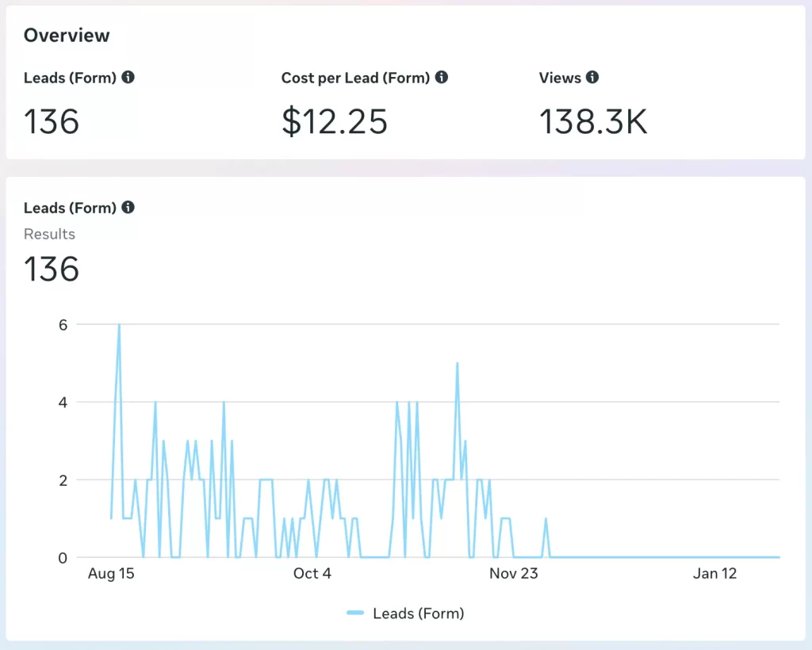The width and height of the screenshot is (812, 650).
Task: Click info icon beside Leads (Form) above Results
Action: coord(128,208)
